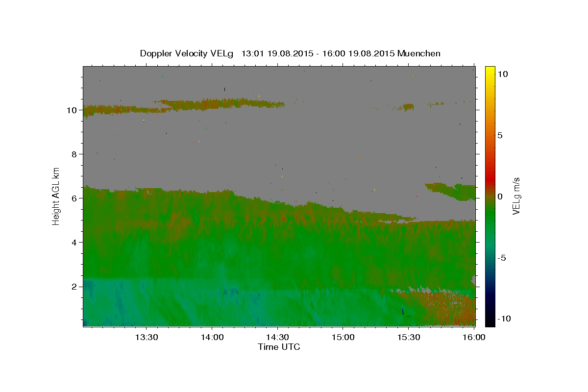Click the colorbar at black bottom end

click(x=490, y=323)
